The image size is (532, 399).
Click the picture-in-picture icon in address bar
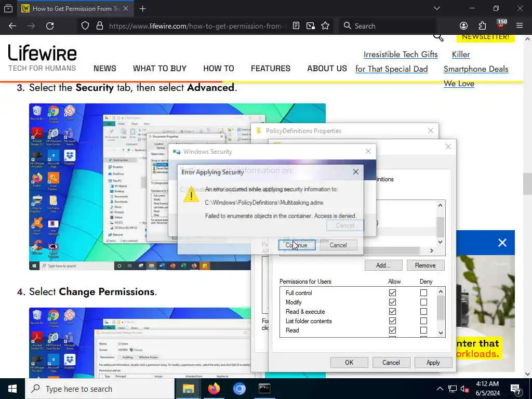pos(311,26)
